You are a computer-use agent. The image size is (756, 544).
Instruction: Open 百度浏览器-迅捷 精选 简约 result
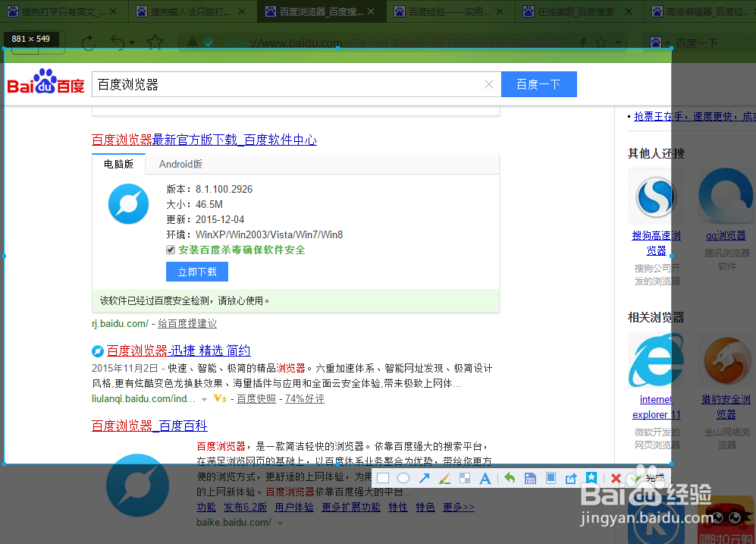tap(178, 351)
